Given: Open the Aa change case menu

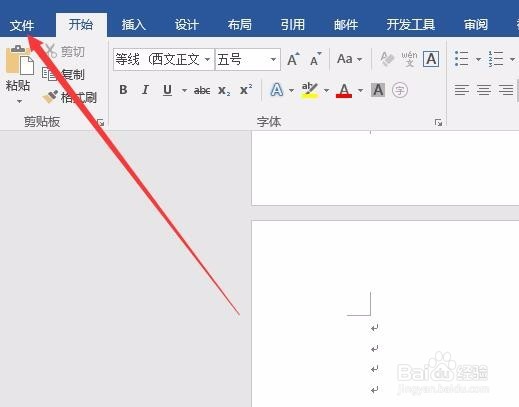Looking at the screenshot, I should [x=349, y=59].
